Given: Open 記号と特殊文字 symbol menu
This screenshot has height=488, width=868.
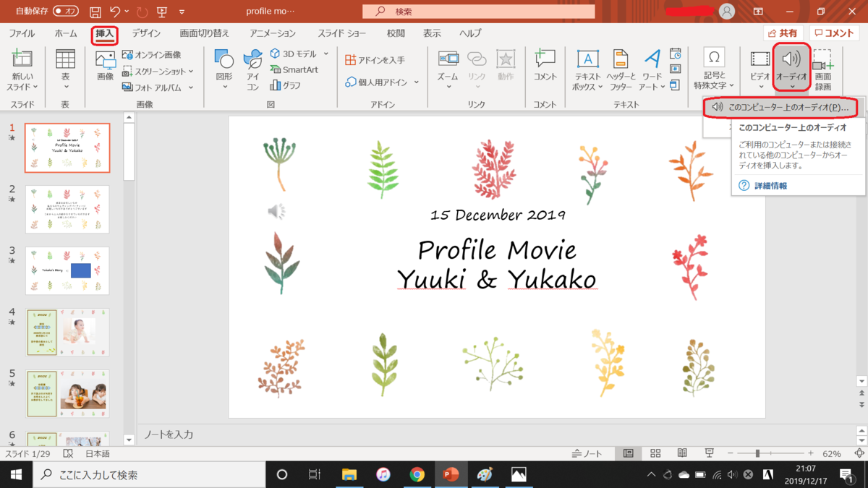Looking at the screenshot, I should point(713,69).
